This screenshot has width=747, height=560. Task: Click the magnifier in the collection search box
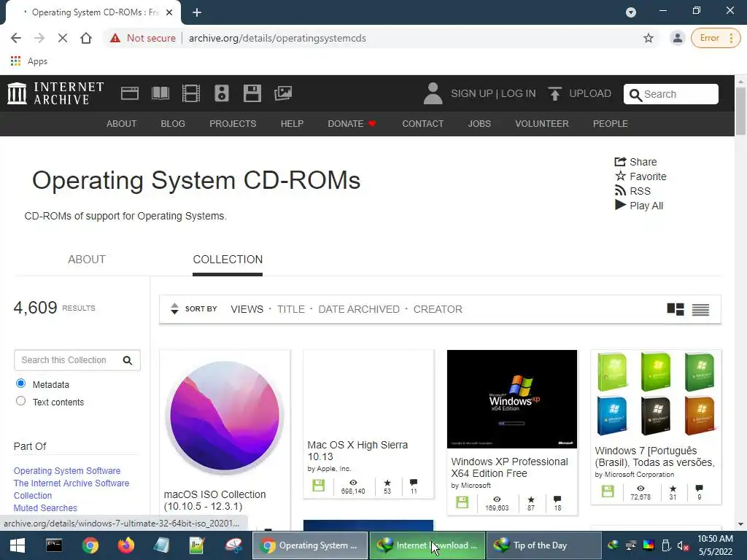click(127, 360)
